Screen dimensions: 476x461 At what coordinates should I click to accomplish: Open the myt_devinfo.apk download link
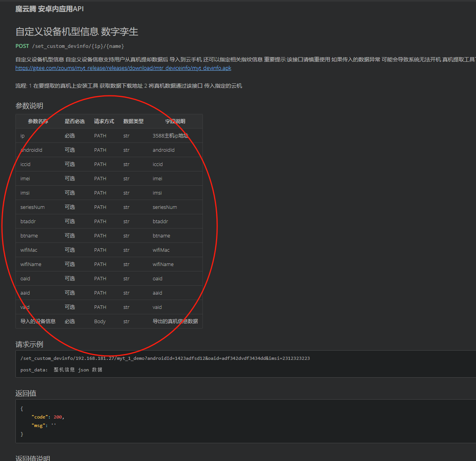(123, 68)
